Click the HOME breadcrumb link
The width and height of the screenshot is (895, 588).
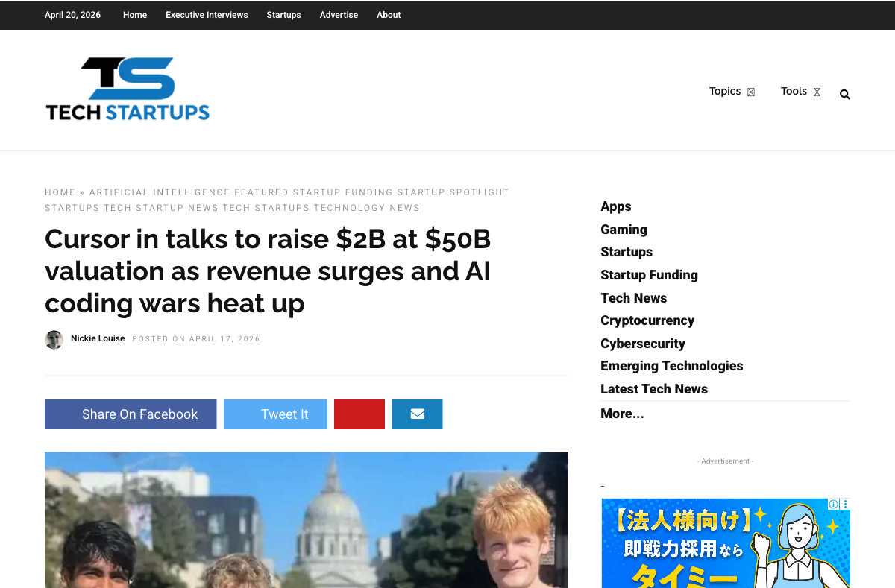(60, 192)
